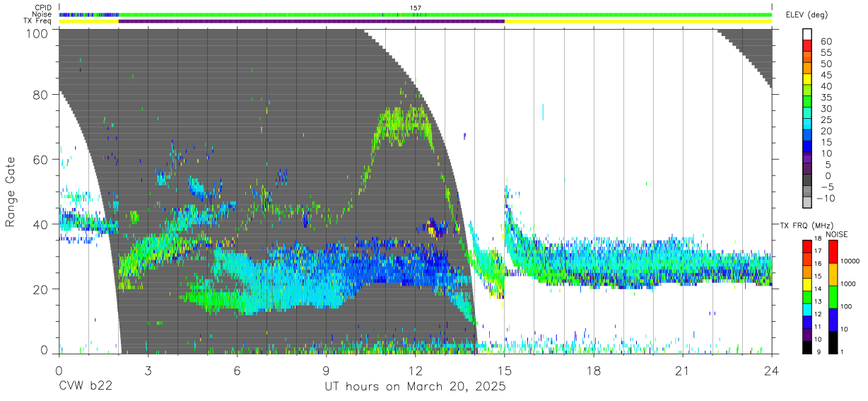
Task: Pick the yellow ELEV swatch between 40 and 45
Action: [808, 79]
